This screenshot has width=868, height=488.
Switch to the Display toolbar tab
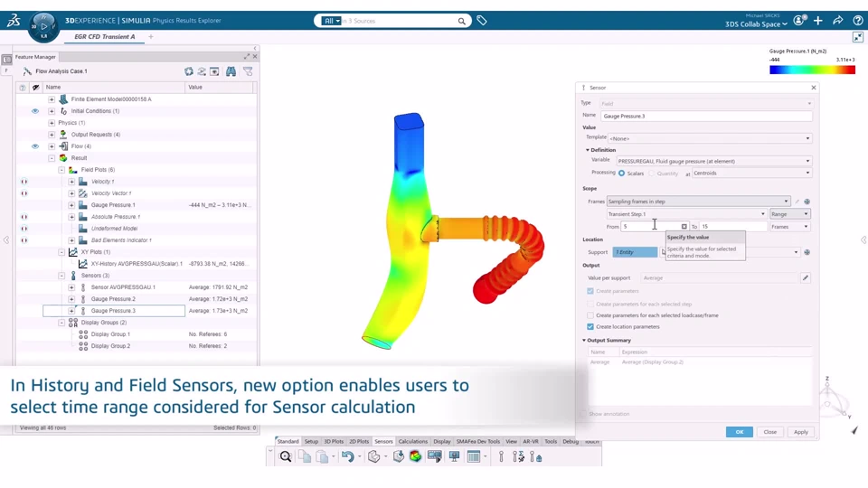coord(442,442)
